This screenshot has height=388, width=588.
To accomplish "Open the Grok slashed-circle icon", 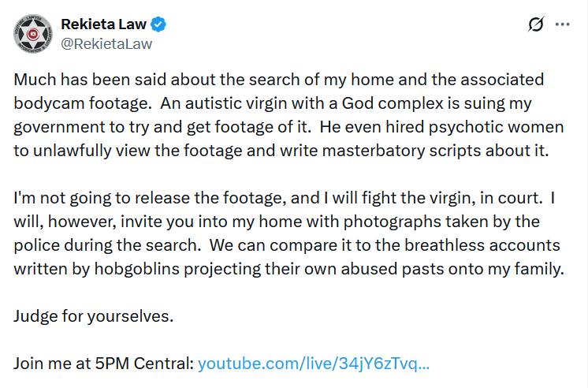I will click(x=536, y=24).
